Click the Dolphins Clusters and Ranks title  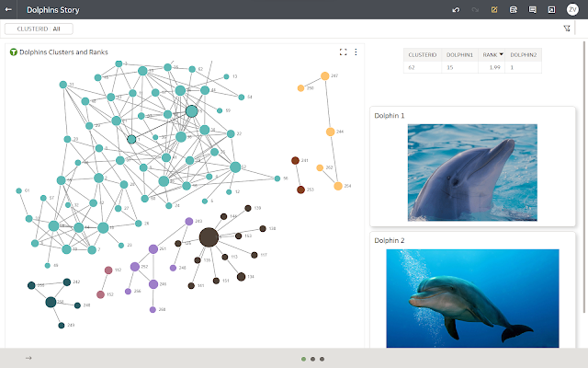pos(63,52)
